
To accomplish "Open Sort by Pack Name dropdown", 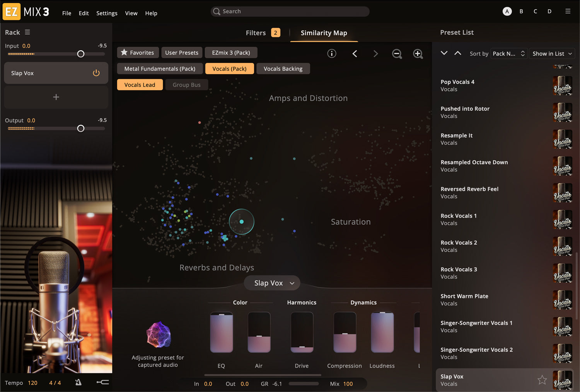I will pos(509,54).
